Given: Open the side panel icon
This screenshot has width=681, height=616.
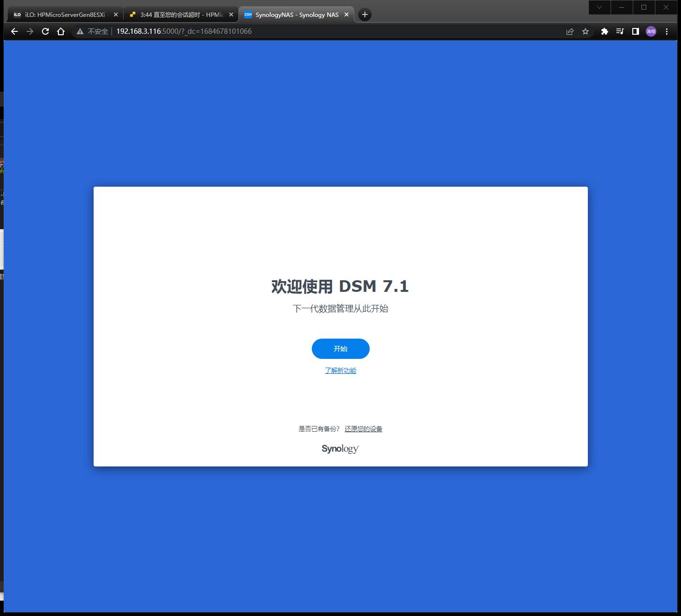Looking at the screenshot, I should point(635,31).
